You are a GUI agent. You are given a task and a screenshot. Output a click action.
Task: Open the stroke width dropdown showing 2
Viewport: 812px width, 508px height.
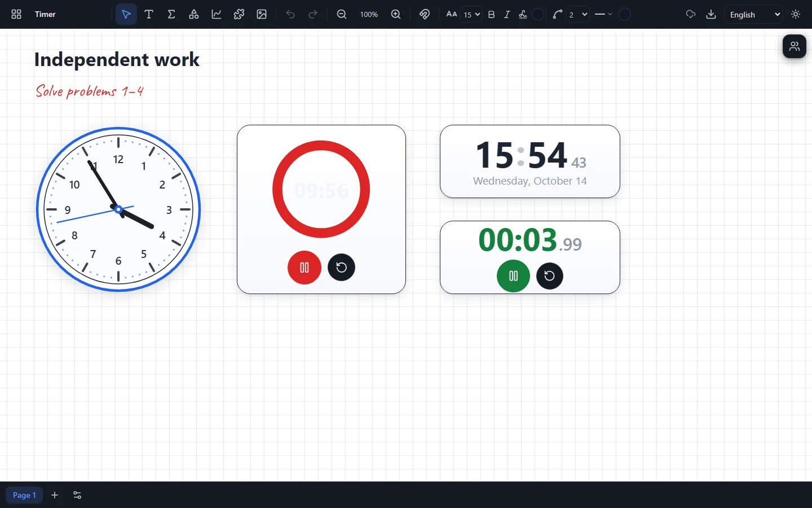click(x=578, y=14)
